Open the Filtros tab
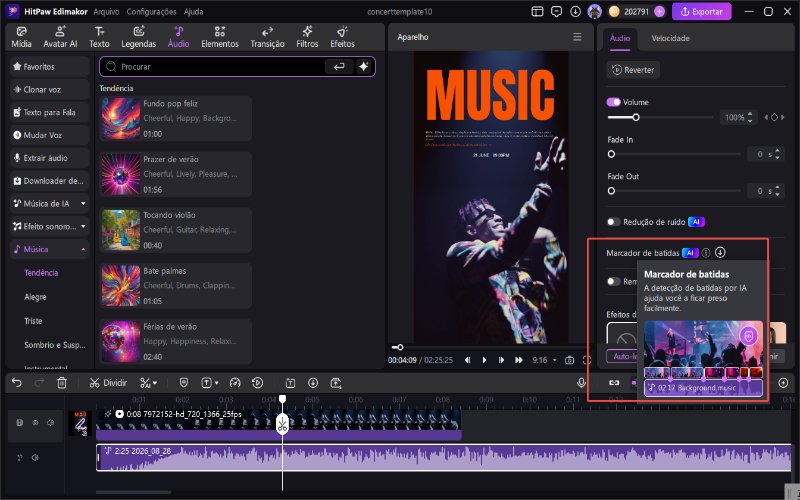The width and height of the screenshot is (800, 500). [307, 37]
